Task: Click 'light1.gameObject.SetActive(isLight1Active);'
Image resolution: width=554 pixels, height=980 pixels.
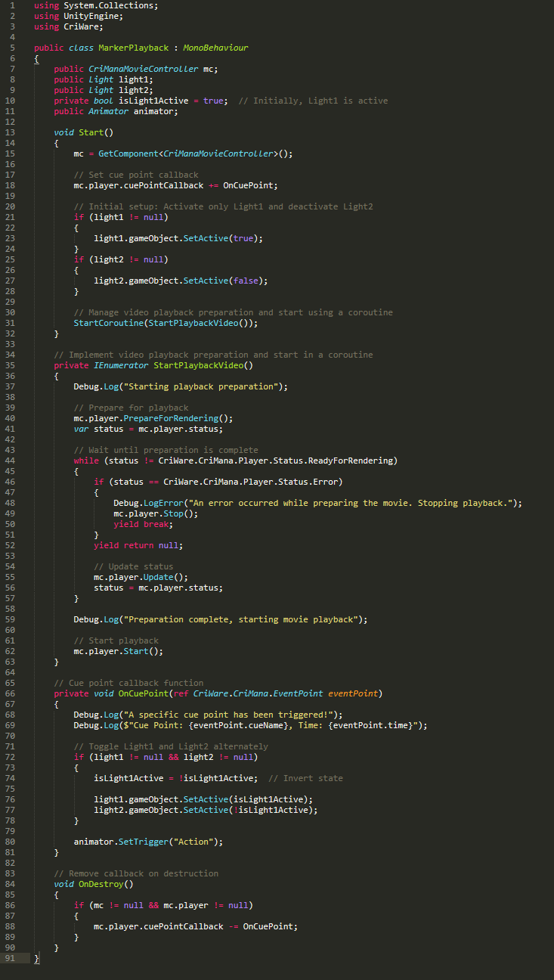Action: tap(203, 799)
